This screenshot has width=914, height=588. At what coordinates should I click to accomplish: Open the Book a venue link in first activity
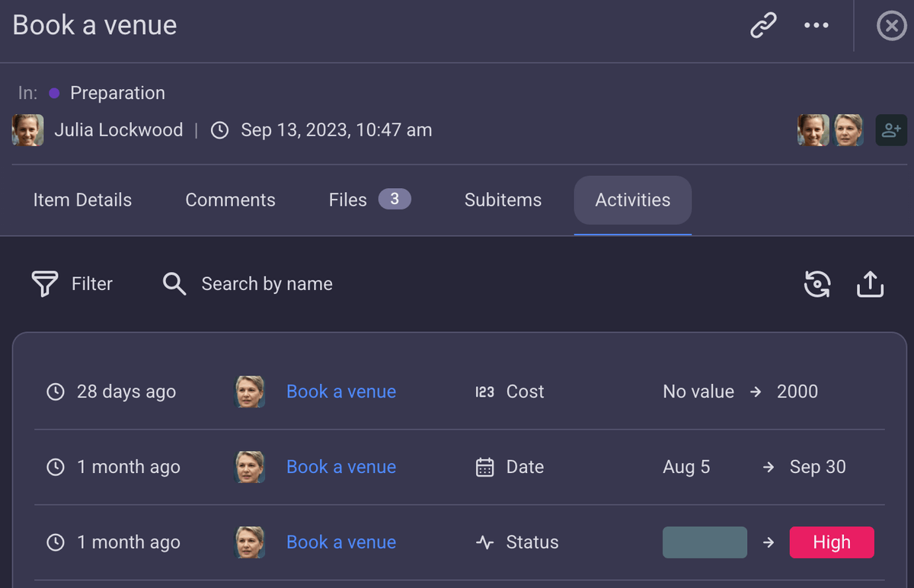pos(340,391)
